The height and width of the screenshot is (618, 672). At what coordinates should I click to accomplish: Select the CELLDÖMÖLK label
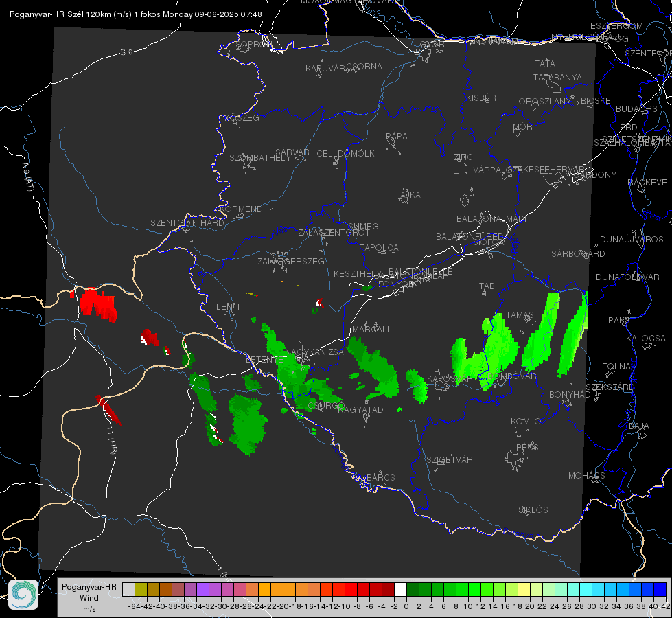pyautogui.click(x=346, y=154)
